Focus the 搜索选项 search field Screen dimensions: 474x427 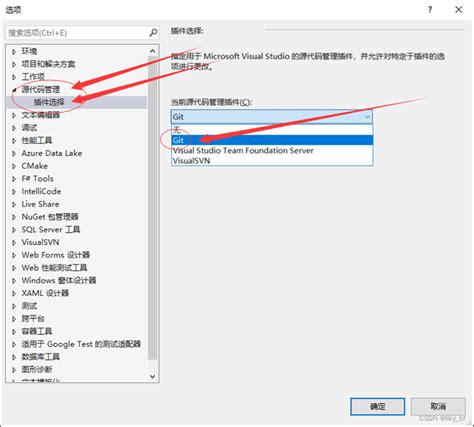[x=77, y=33]
